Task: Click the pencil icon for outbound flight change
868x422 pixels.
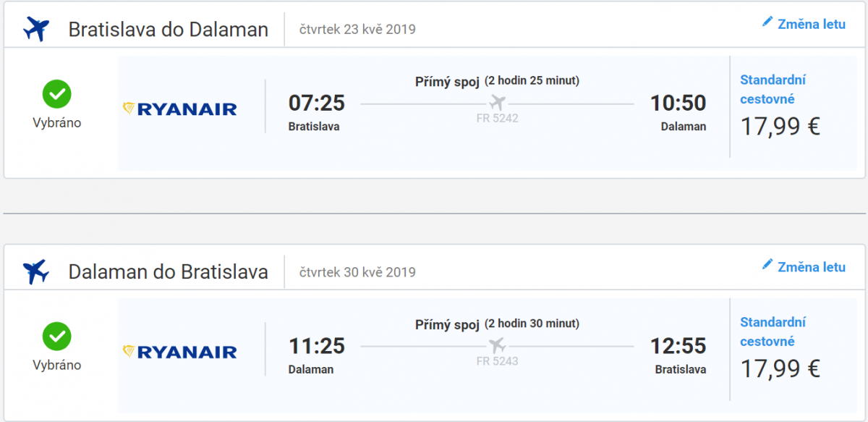Action: 767,22
